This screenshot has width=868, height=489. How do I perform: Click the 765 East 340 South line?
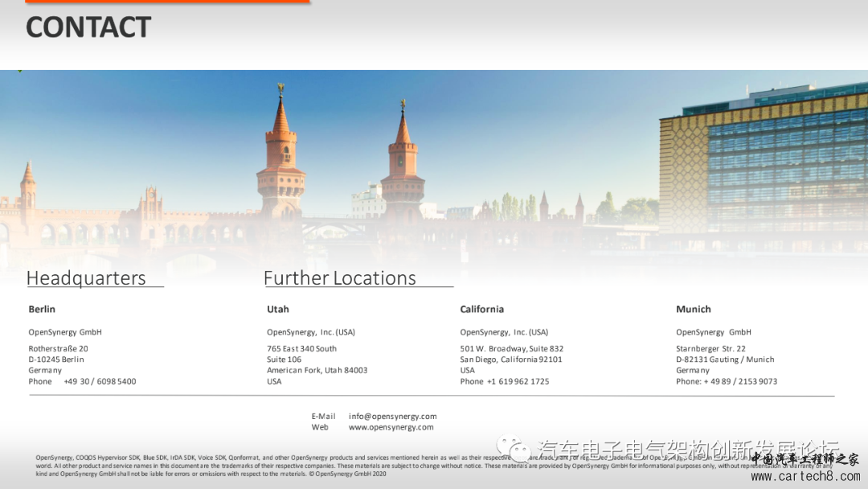301,348
